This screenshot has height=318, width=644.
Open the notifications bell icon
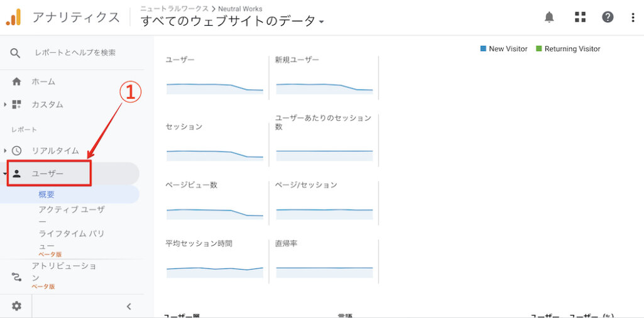click(x=549, y=17)
